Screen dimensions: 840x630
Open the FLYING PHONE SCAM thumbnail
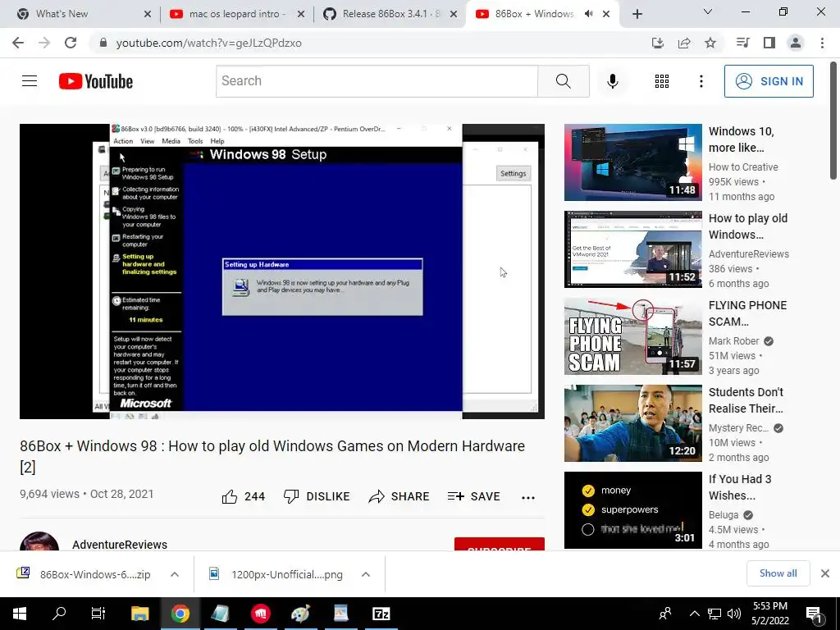(633, 336)
